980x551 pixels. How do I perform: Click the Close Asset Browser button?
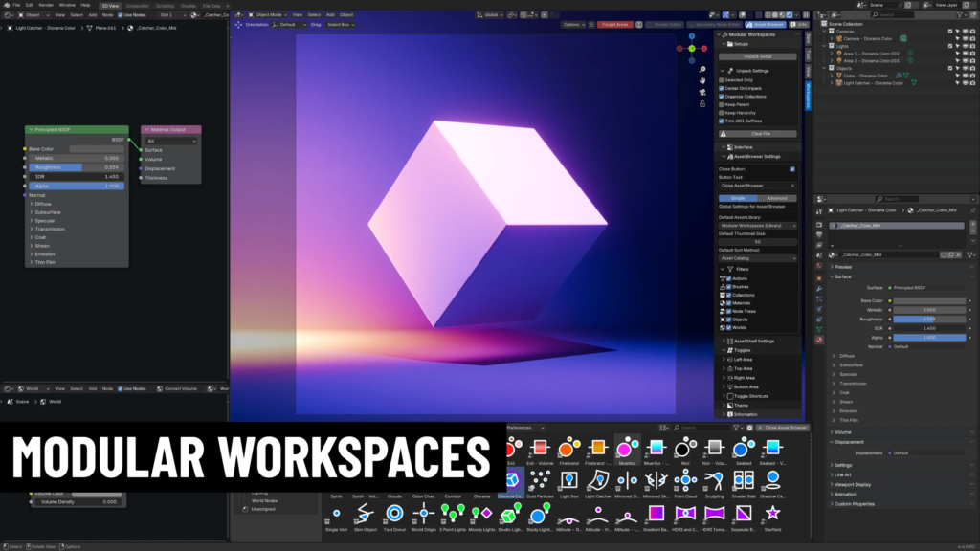pyautogui.click(x=783, y=428)
